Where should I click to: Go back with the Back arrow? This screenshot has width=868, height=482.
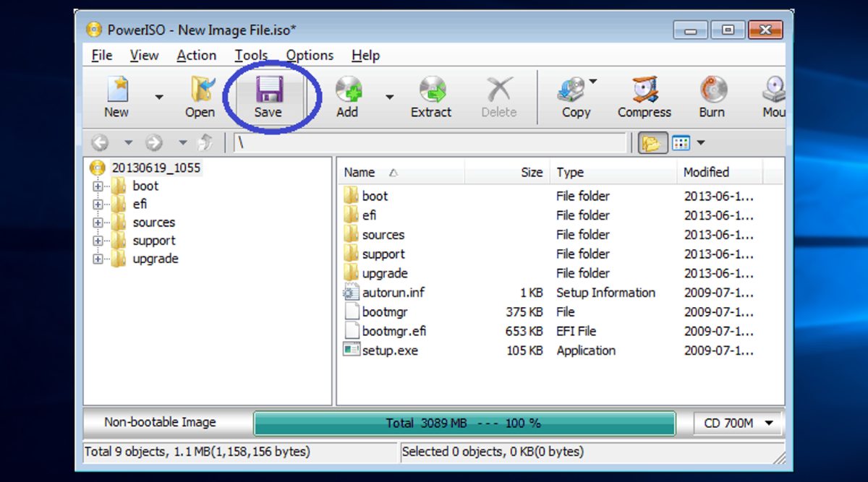100,143
